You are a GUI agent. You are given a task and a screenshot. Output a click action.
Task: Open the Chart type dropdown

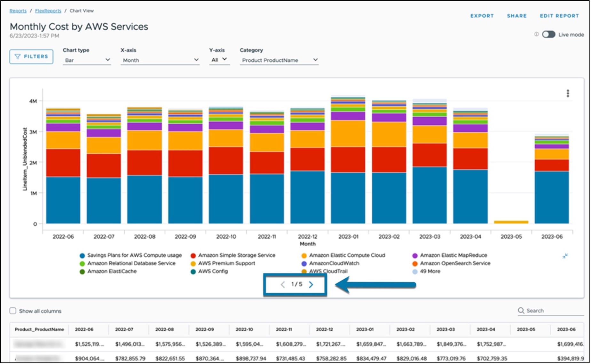(87, 60)
